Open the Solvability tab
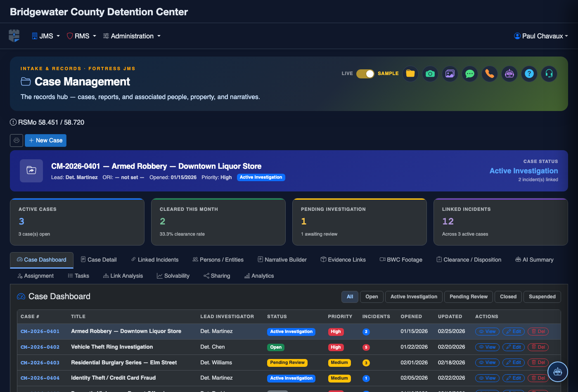Image resolution: width=578 pixels, height=392 pixels. pyautogui.click(x=173, y=276)
